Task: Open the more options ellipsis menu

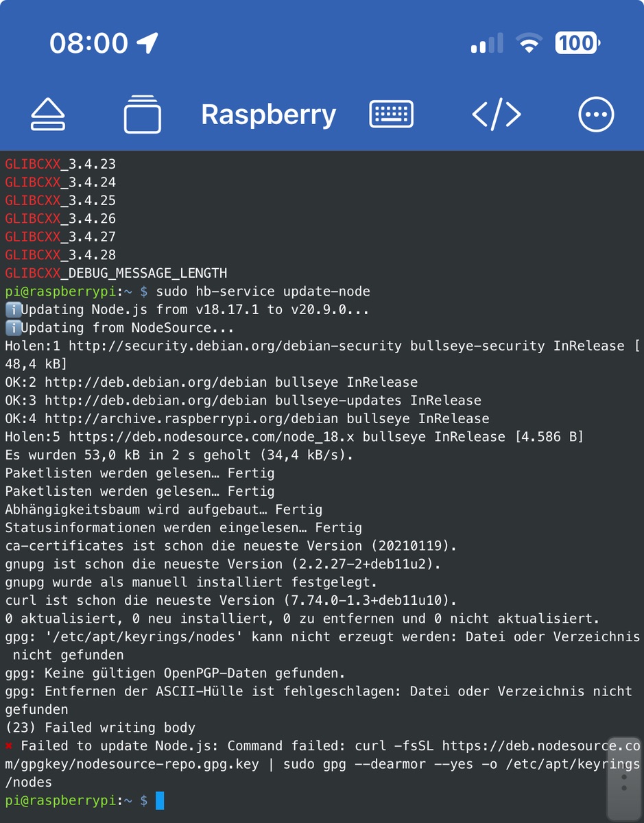Action: (596, 114)
